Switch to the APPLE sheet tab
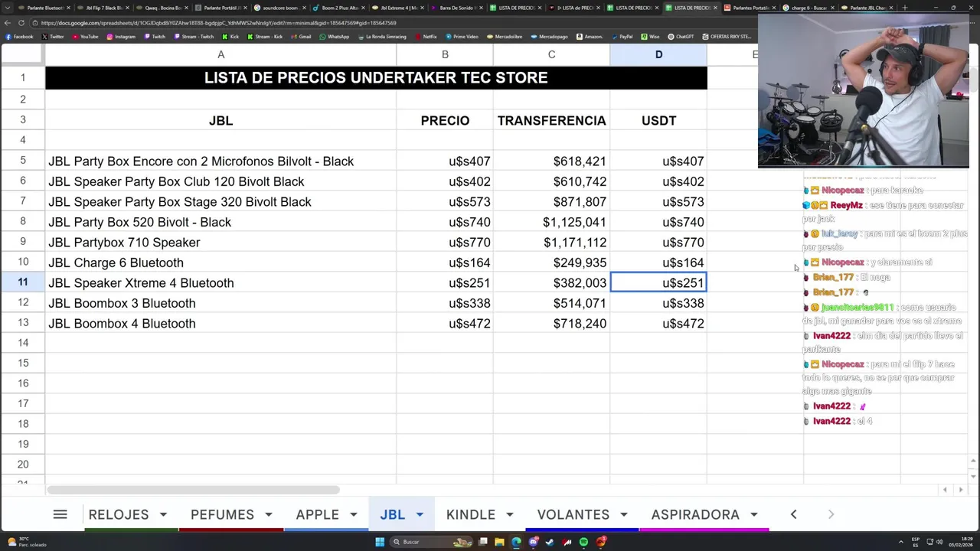The height and width of the screenshot is (551, 980). (317, 514)
